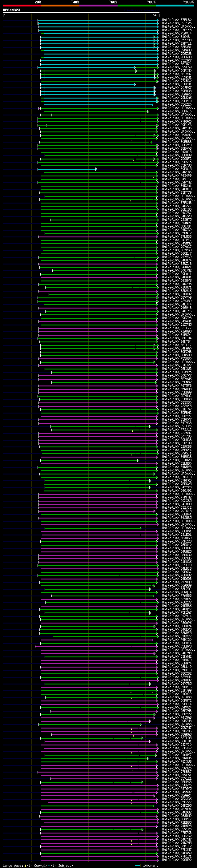Open hit UniRef100_A5AVI4
The width and height of the screenshot is (197, 868).
point(177,33)
